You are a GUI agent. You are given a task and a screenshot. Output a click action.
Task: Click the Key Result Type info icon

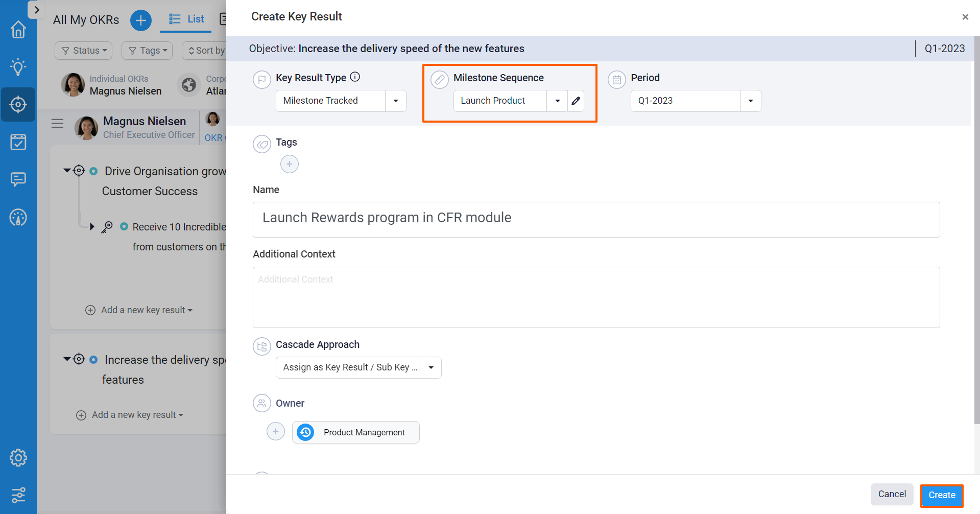(x=355, y=77)
